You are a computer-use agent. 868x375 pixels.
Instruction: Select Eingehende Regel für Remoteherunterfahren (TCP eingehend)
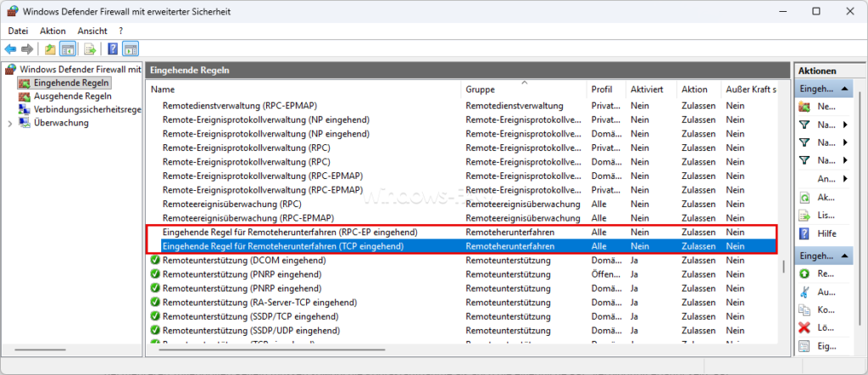283,246
